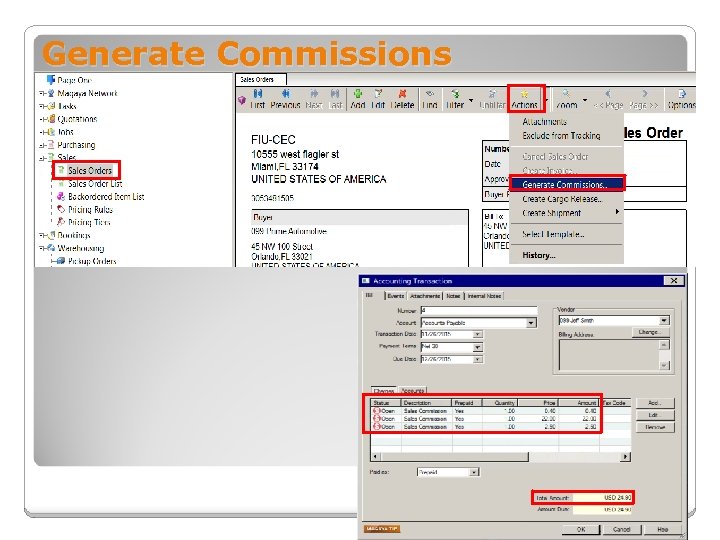Click the Accounting Transaction title bar icon
720x540 pixels.
coord(366,281)
